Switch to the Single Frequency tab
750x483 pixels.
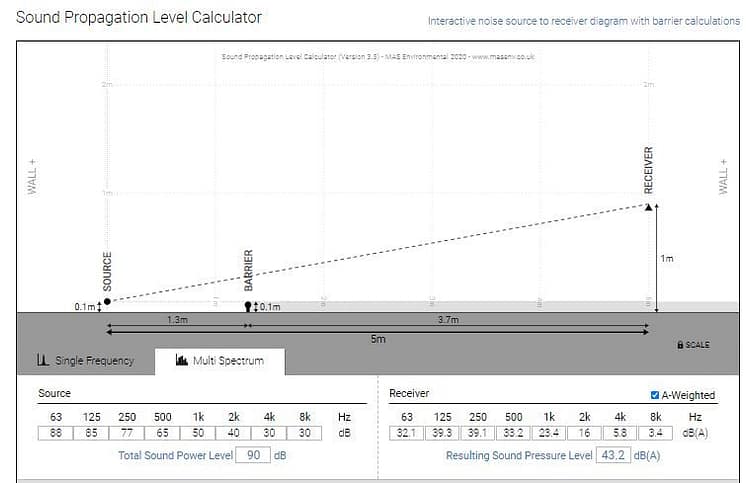(85, 360)
